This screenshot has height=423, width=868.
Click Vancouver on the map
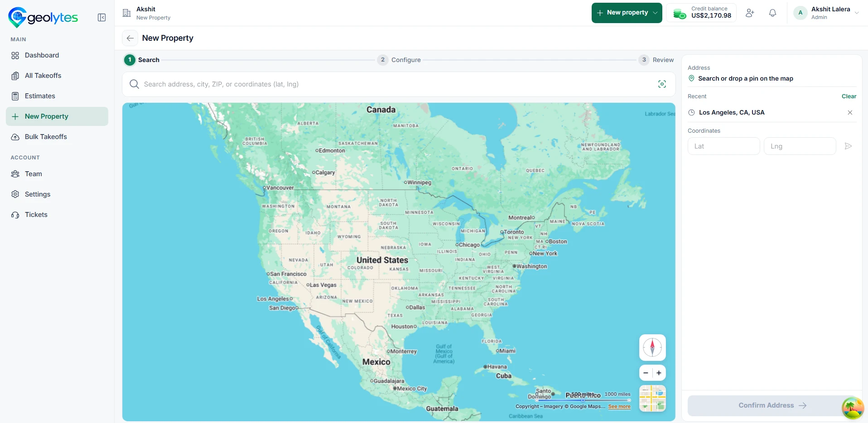279,187
